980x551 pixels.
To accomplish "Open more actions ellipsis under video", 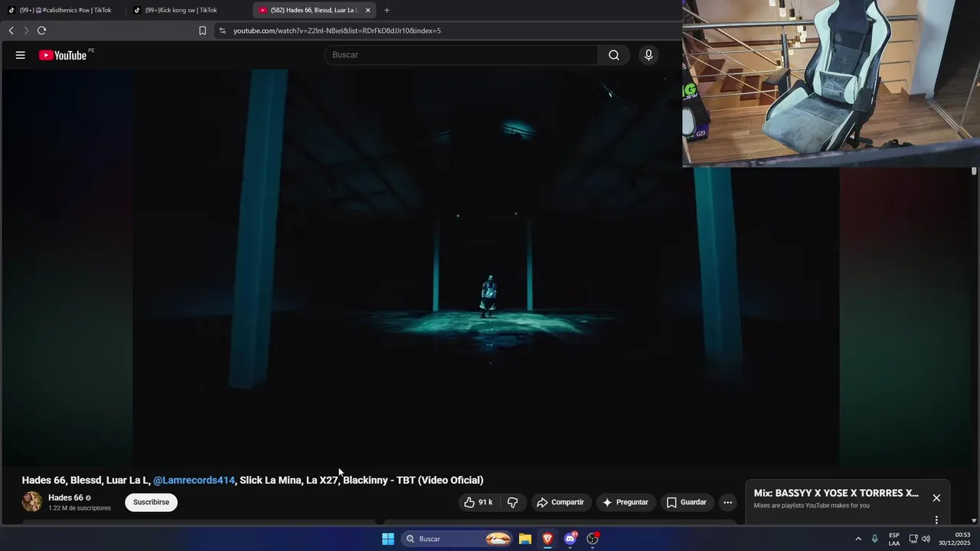I will click(x=727, y=502).
